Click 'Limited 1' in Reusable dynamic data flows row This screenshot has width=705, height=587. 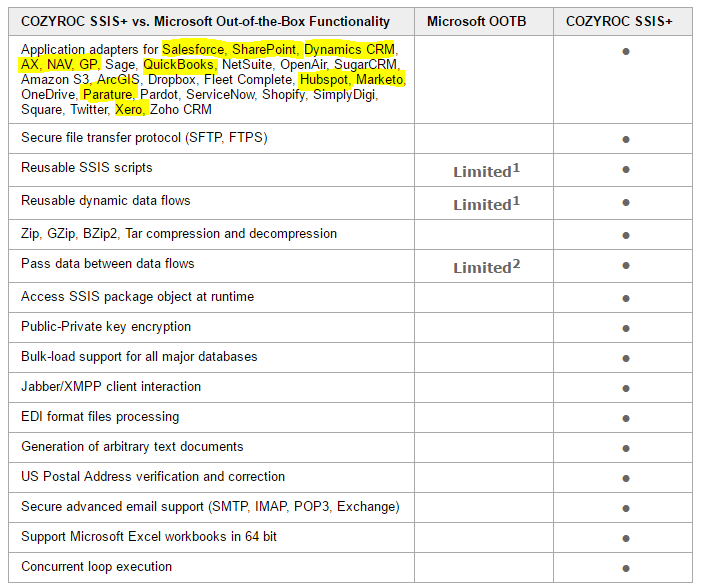point(486,204)
